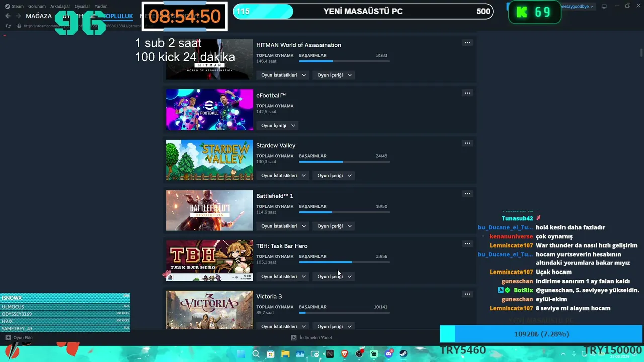Click the downloads icon beside İndirmeleri Yönet
The image size is (644, 362).
pos(294,338)
